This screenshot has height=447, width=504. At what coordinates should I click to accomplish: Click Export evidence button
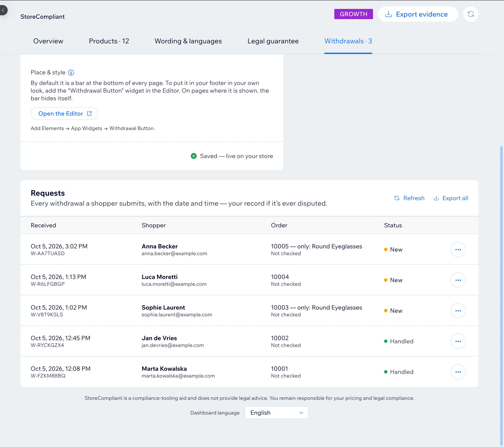tap(418, 14)
